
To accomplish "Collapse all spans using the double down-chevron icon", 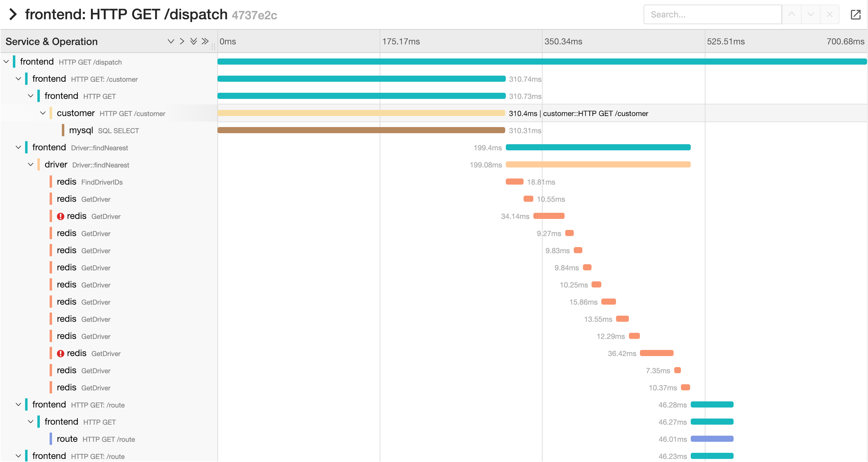I will pyautogui.click(x=194, y=41).
